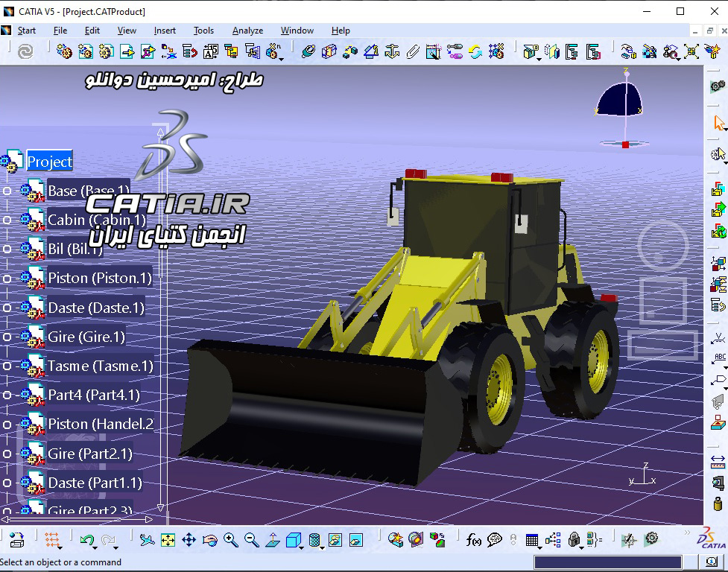
Task: Expand the Base (Base.1) tree node
Action: click(7, 191)
